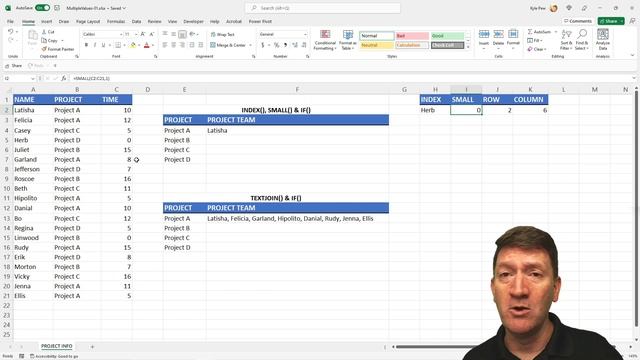
Task: Click the Center alignment icon
Action: tap(173, 45)
